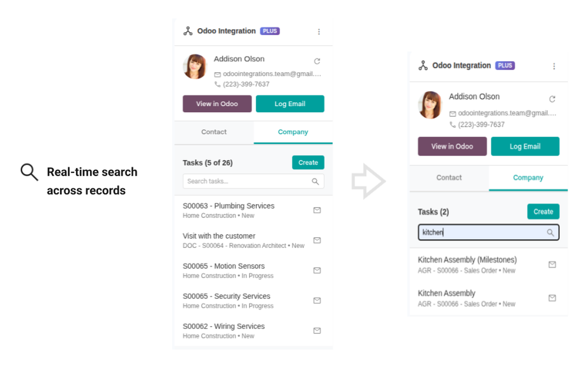Click the phone icon beside number in left panel
Viewport: 588px width, 368px height.
click(218, 84)
